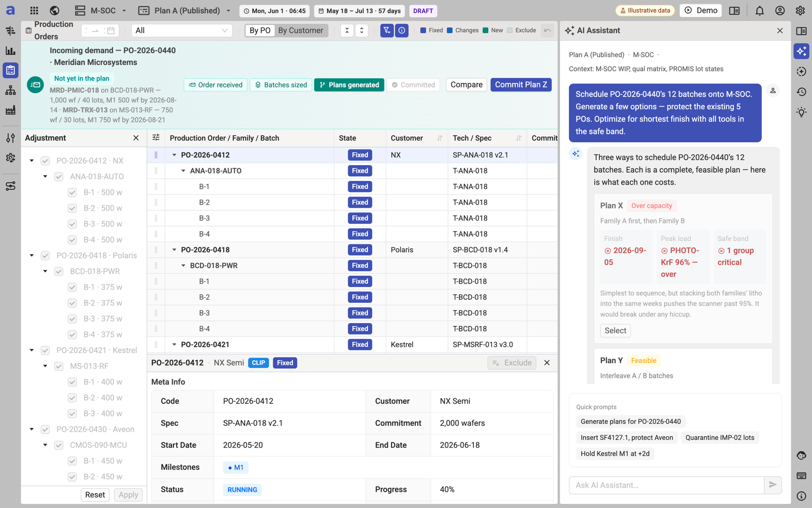Focus the Ask AI Assistant input field
Viewport: 812px width, 508px height.
coord(666,485)
